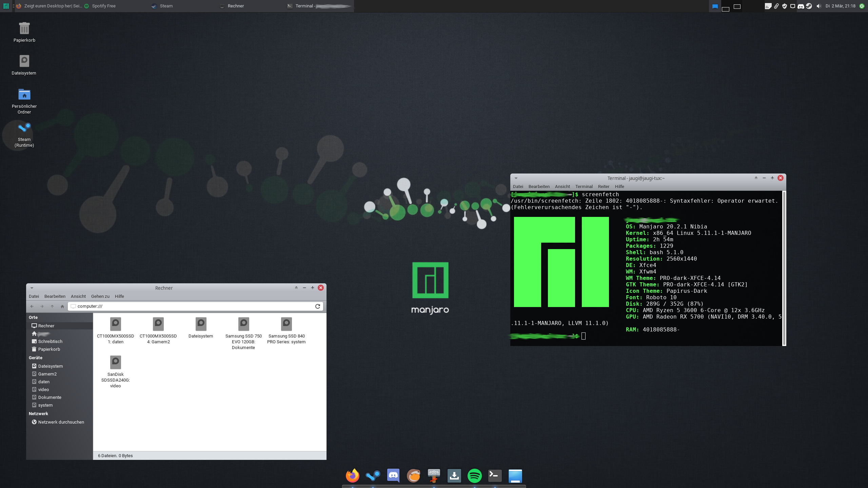Open Discord from the dock
868x488 pixels.
(x=393, y=475)
